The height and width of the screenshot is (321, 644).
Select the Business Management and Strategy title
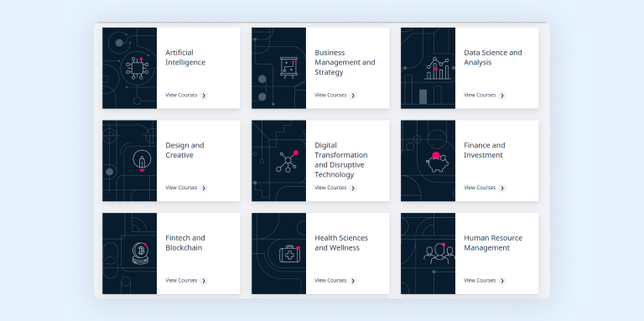point(345,62)
